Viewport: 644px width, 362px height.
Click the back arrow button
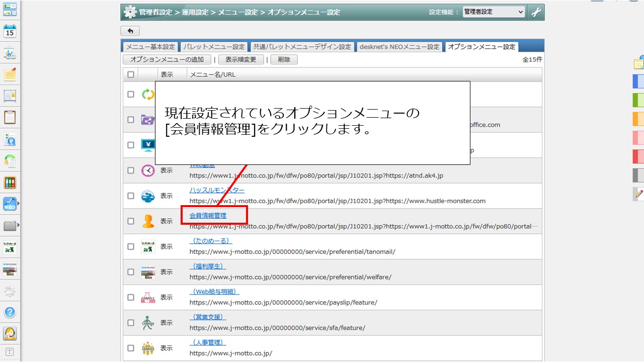pos(130,31)
